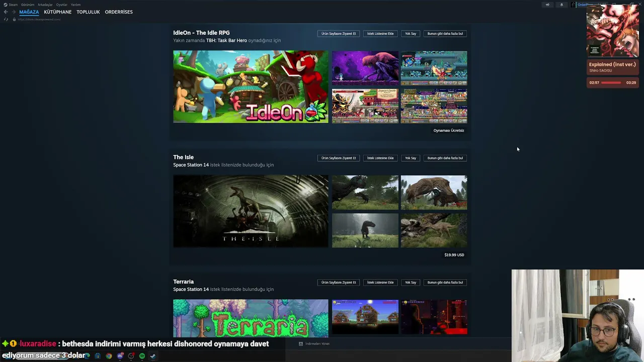Switch to the KÜTÜPHANE tab
The height and width of the screenshot is (362, 644).
point(58,12)
